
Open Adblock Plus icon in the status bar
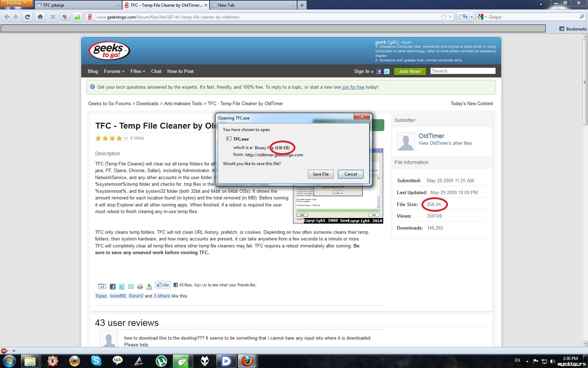(4, 351)
